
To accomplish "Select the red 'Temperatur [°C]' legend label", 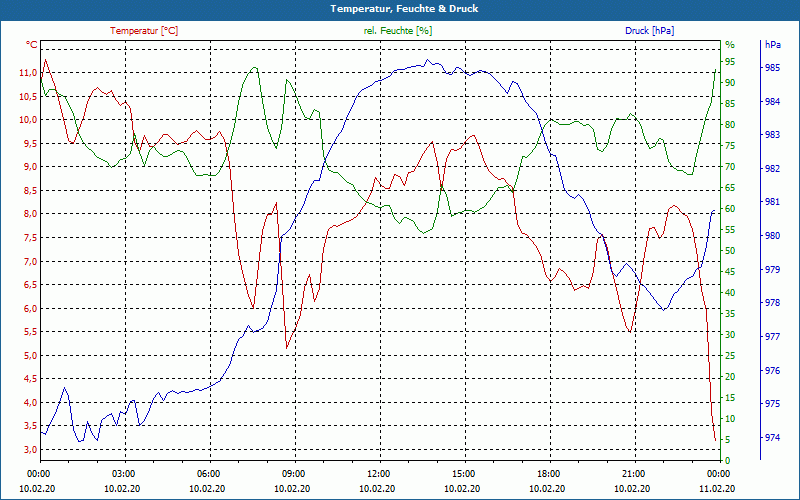I will (144, 31).
